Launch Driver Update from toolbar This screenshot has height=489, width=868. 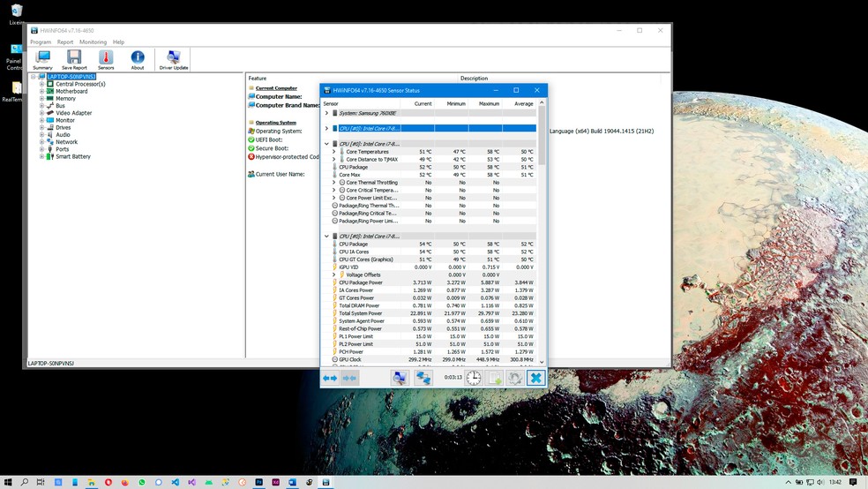pos(173,59)
